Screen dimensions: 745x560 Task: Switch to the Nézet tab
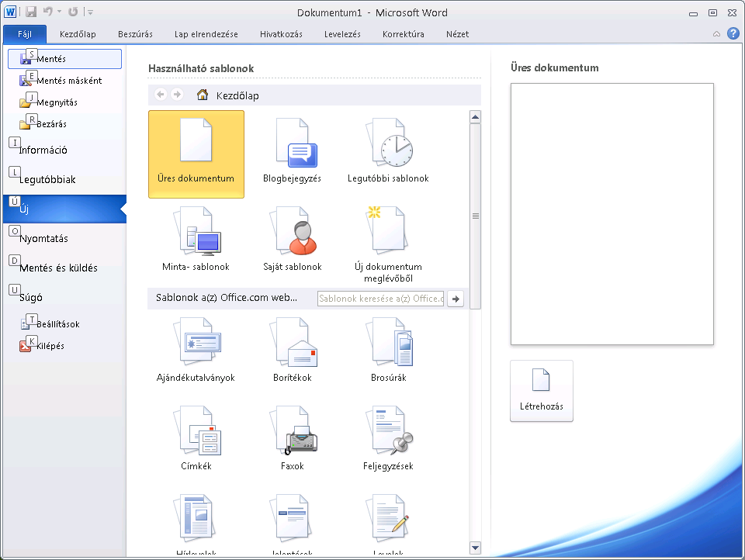[x=458, y=34]
